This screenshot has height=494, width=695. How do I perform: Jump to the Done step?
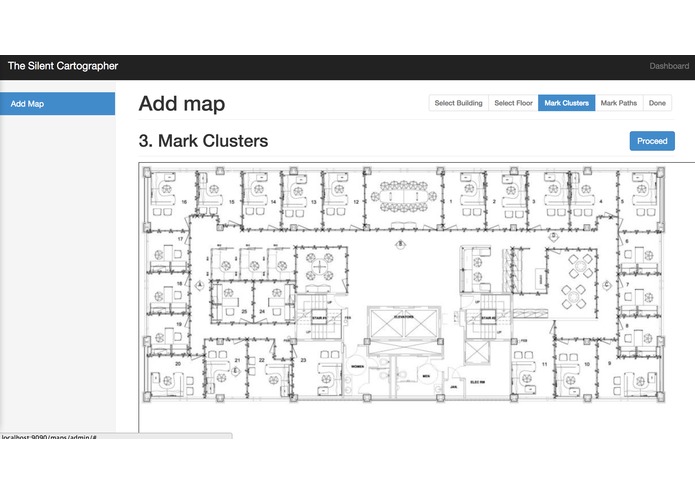click(x=657, y=103)
